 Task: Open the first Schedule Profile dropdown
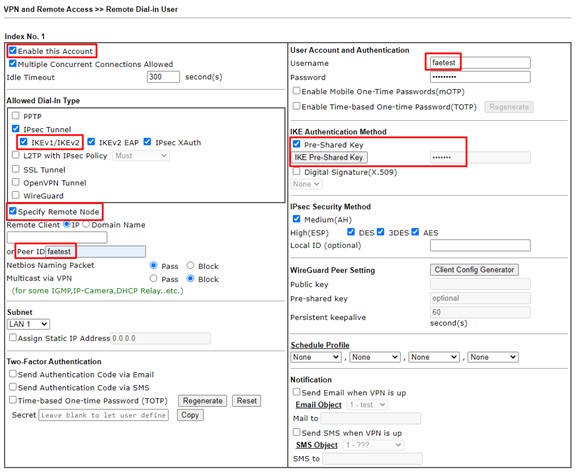(x=316, y=357)
